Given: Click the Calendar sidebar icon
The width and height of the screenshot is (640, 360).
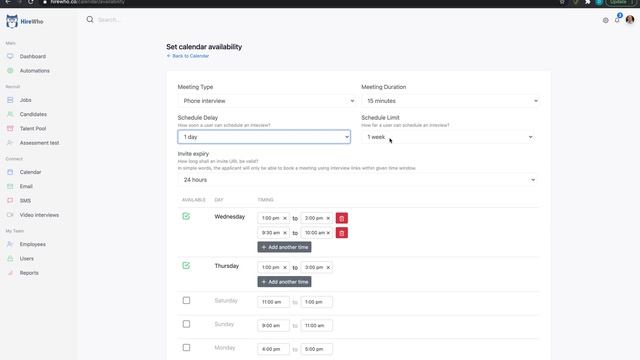Looking at the screenshot, I should [10, 172].
